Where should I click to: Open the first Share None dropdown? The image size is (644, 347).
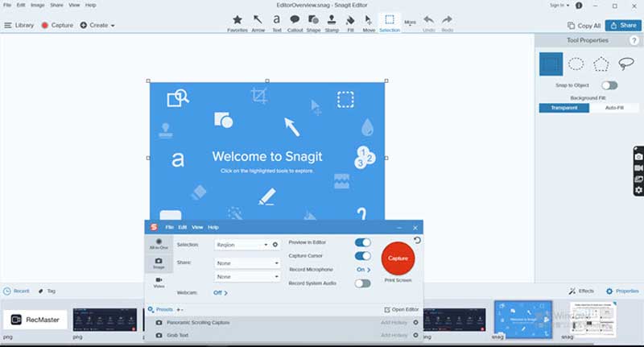tap(246, 263)
